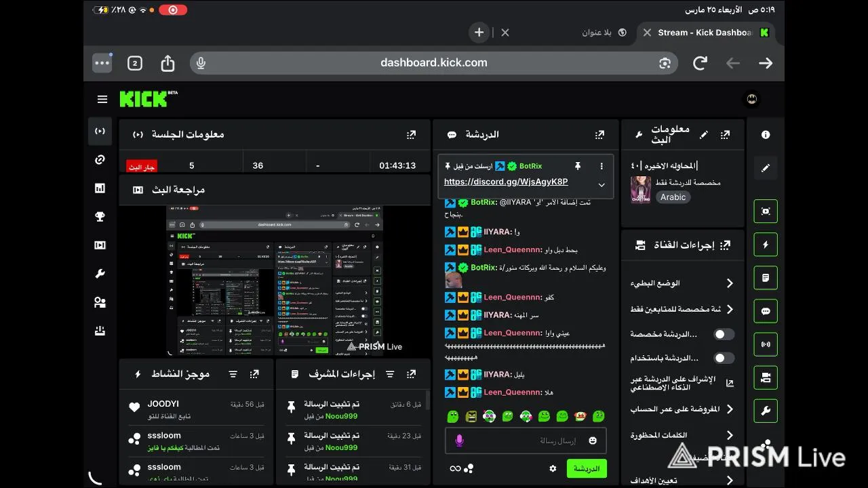868x488 pixels.
Task: Toggle the custom chat switch
Action: [724, 334]
